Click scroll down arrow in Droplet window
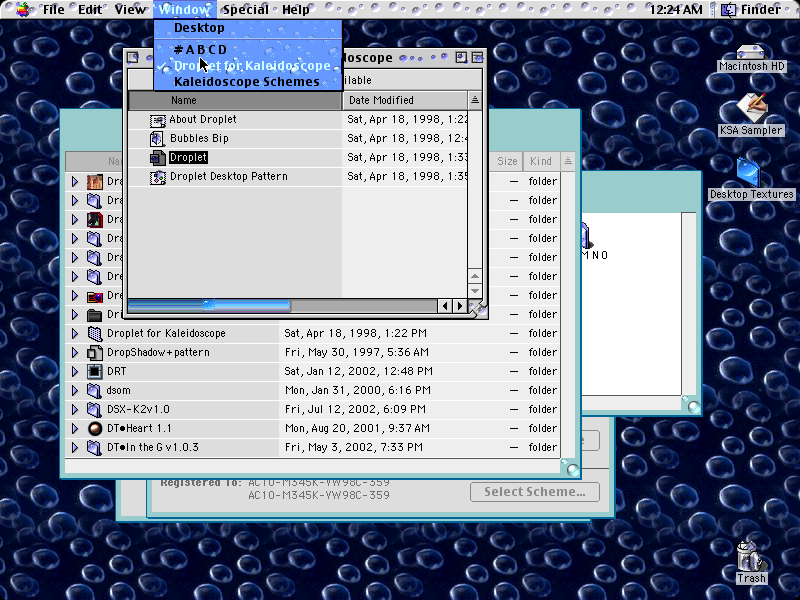The image size is (800, 600). [x=474, y=291]
